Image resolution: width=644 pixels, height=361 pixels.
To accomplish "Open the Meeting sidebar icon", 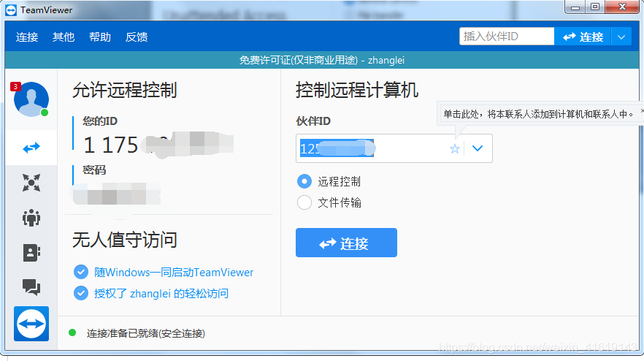I will (31, 218).
